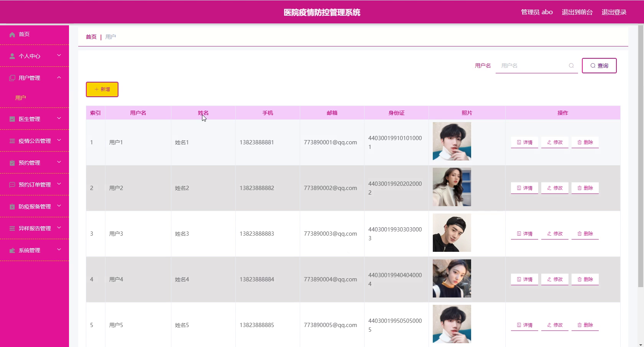
Task: Click the icon beside 系统管理
Action: (x=12, y=250)
